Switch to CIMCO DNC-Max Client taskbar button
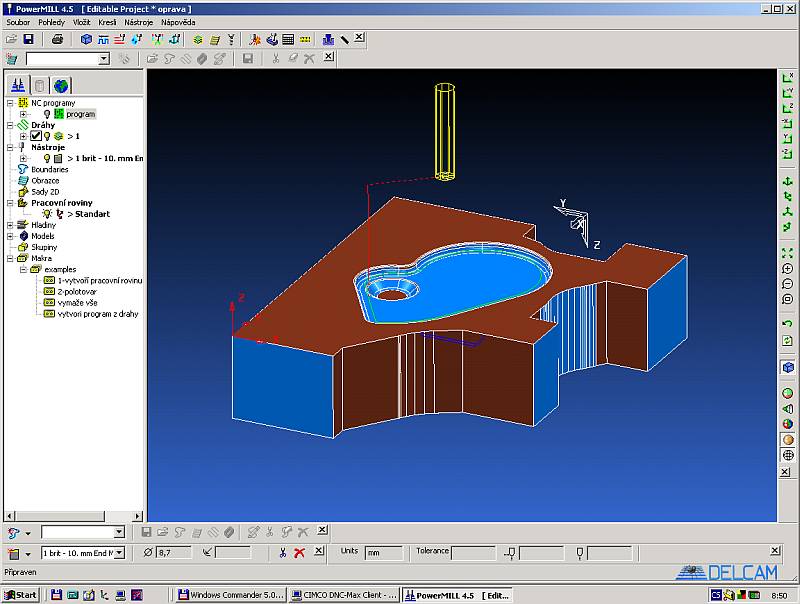The width and height of the screenshot is (800, 604). coord(344,595)
